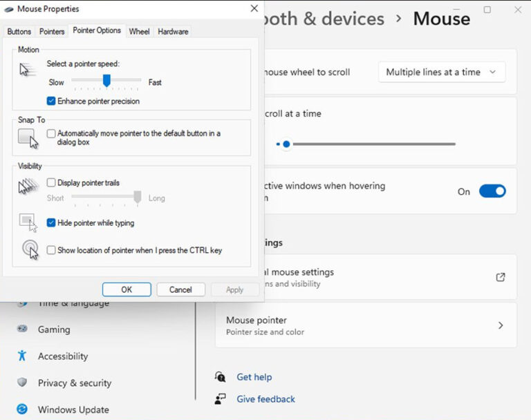The width and height of the screenshot is (531, 420).
Task: Close the Mouse Properties dialog
Action: pos(254,8)
